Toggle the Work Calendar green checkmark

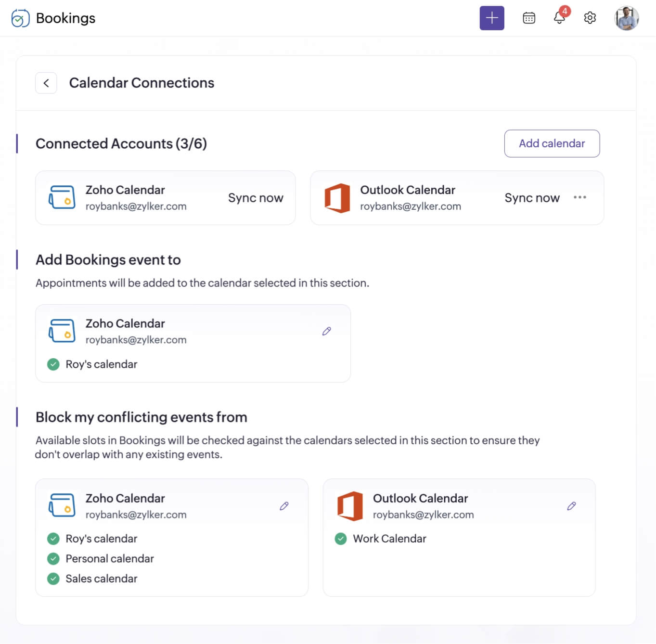click(x=341, y=539)
